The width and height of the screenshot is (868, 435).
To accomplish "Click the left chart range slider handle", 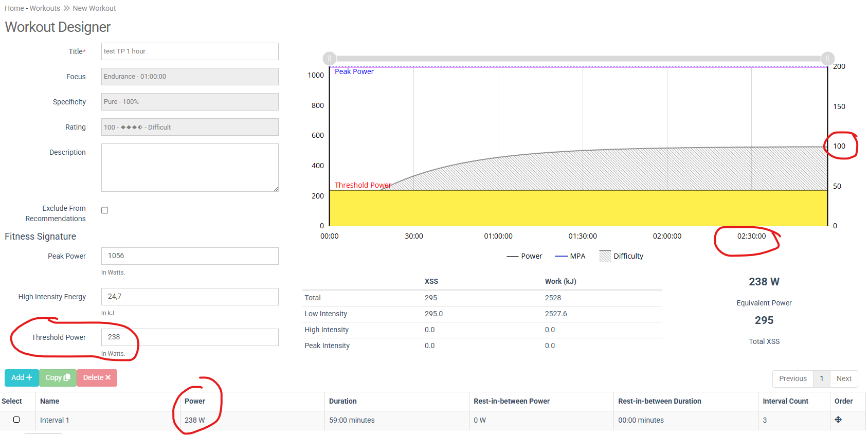I will click(330, 58).
